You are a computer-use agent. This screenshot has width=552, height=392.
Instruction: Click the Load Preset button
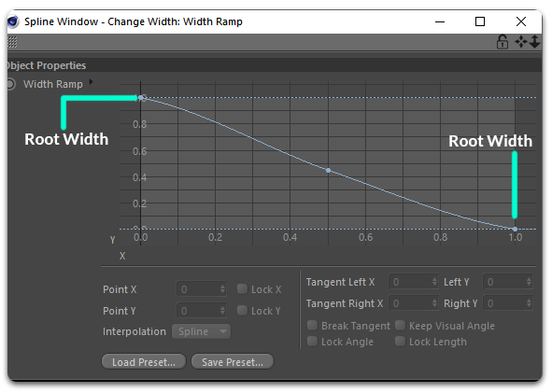click(x=144, y=362)
